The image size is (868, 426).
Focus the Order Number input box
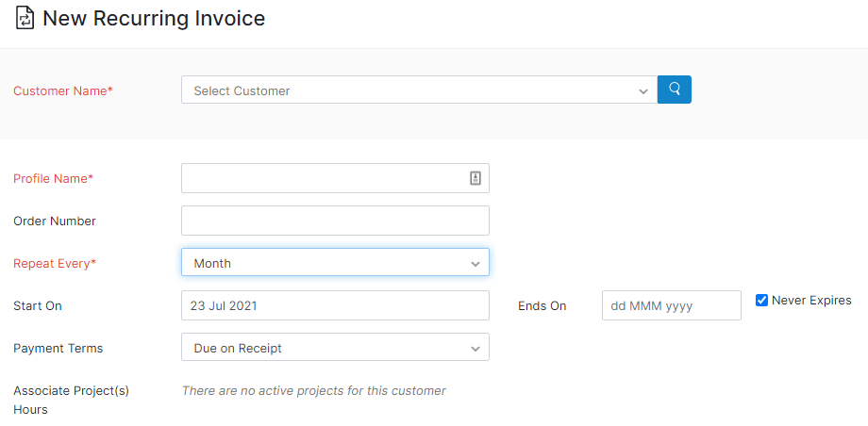click(x=335, y=221)
